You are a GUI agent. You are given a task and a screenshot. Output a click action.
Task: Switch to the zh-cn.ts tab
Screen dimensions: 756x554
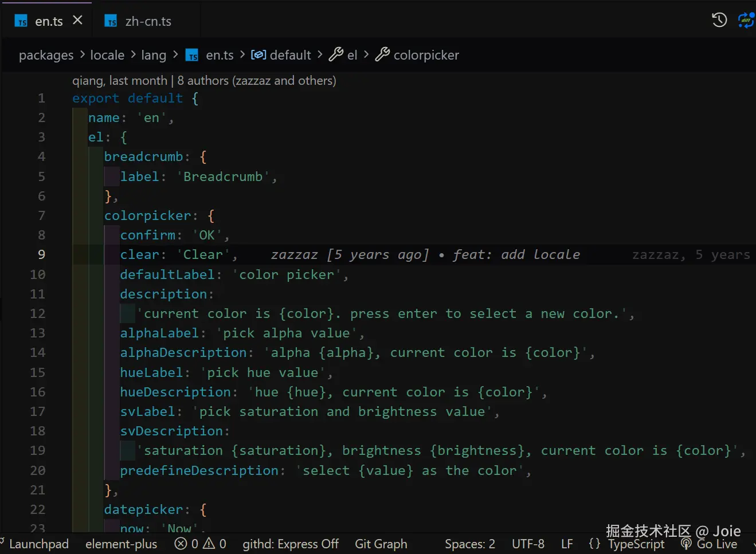coord(138,21)
